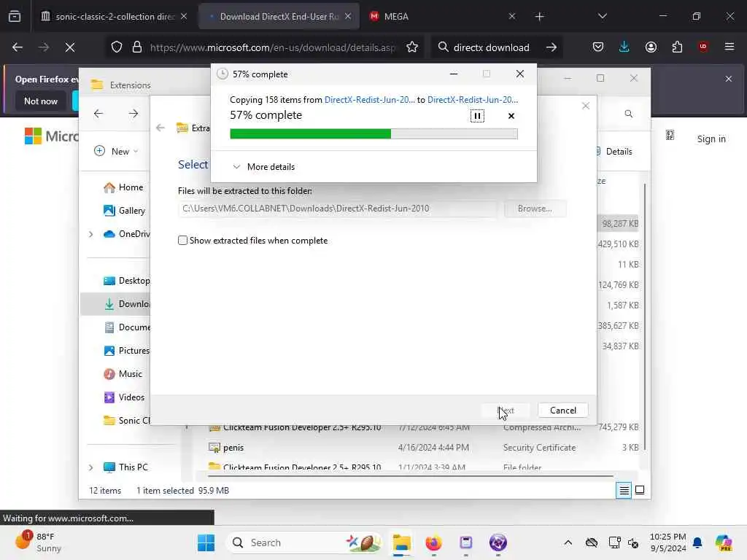Viewport: 747px width, 560px height.
Task: Click the Firefox URL address field
Action: click(x=273, y=47)
